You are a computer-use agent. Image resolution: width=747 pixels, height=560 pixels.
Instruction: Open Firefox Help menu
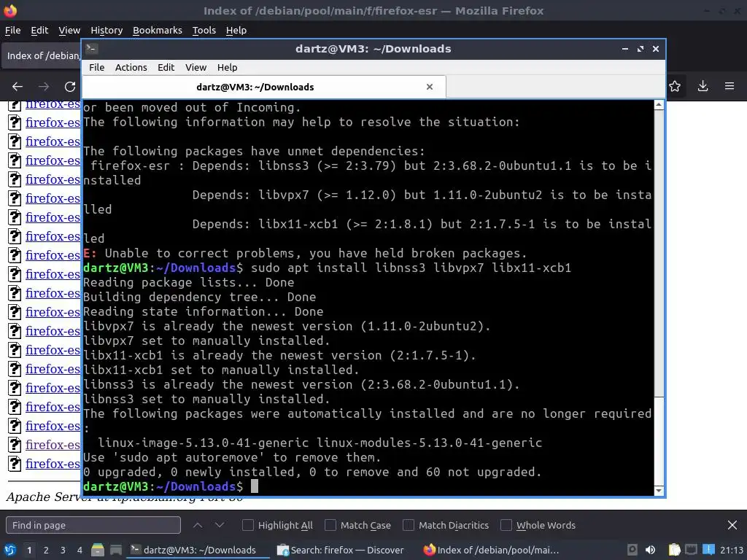coord(236,30)
